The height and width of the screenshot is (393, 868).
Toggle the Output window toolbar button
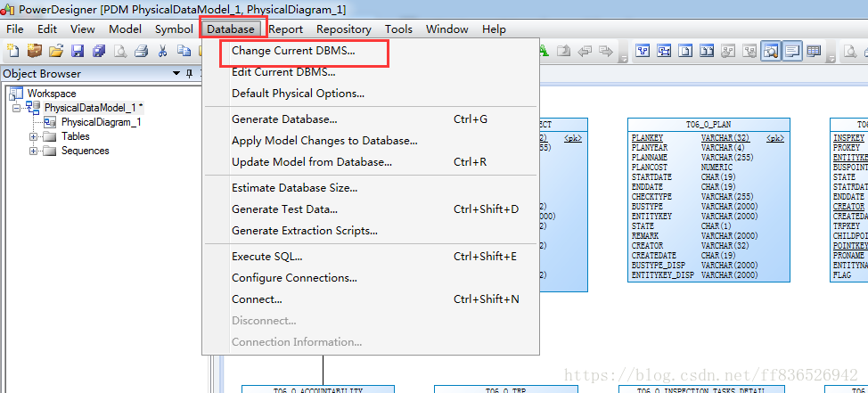(792, 51)
